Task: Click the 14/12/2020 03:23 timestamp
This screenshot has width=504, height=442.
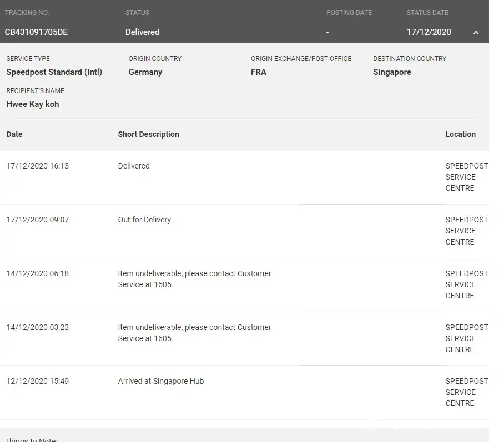Action: 37,327
